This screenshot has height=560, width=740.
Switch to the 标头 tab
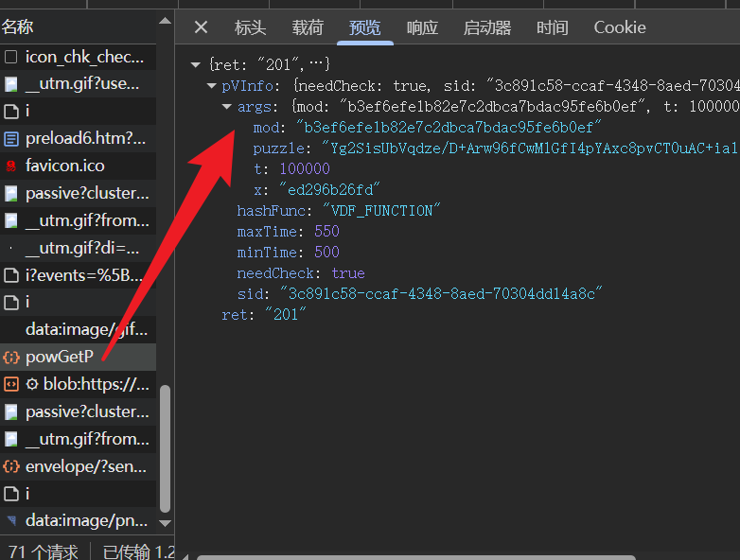pos(250,27)
